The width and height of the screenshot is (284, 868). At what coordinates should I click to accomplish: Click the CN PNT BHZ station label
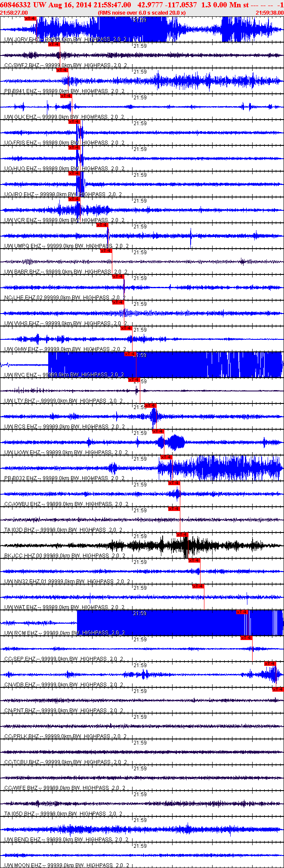coord(64,710)
